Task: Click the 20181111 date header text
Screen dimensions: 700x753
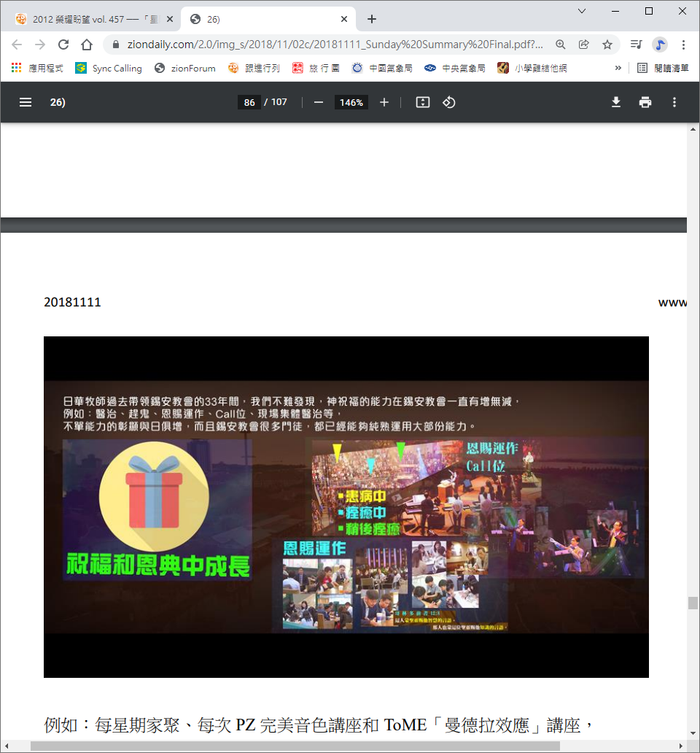Action: 72,302
